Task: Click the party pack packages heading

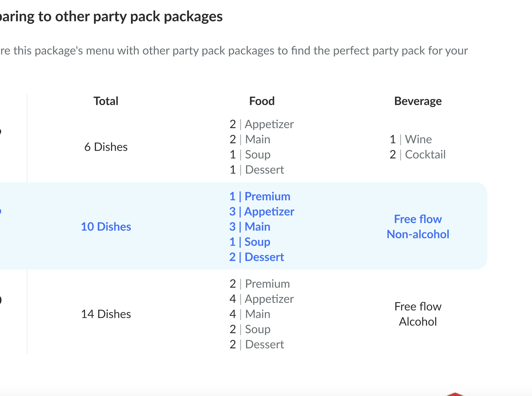Action: pos(111,16)
